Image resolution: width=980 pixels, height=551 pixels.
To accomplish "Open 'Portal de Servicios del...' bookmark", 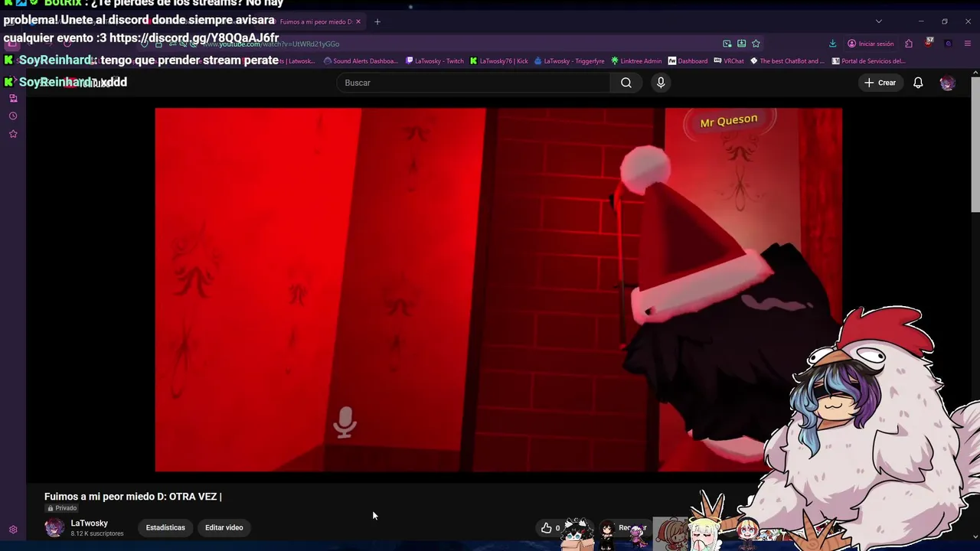I will click(x=869, y=61).
